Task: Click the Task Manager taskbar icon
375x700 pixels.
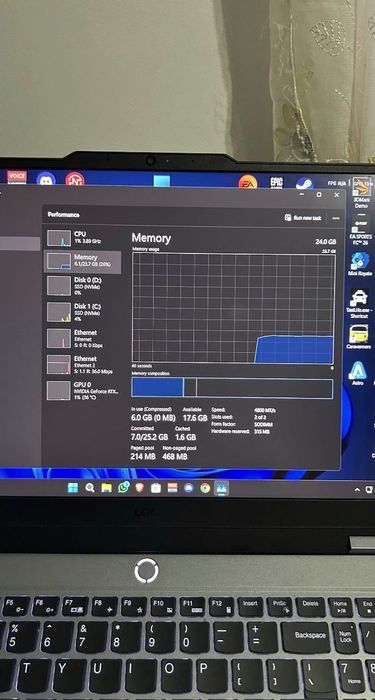Action: click(221, 488)
